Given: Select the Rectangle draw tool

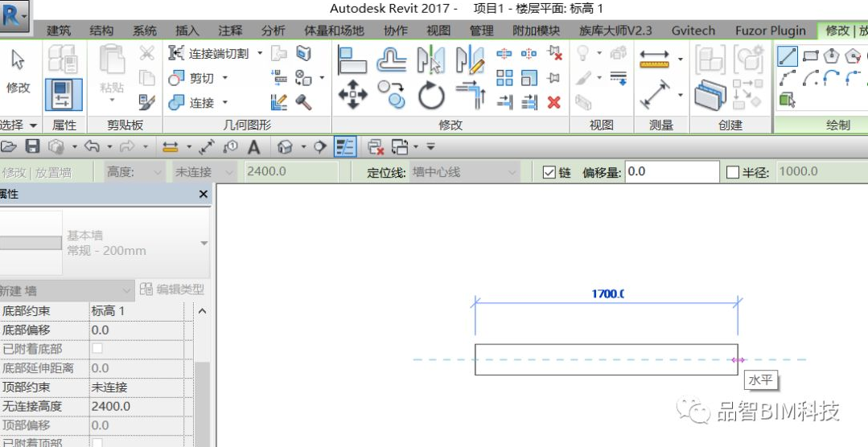Looking at the screenshot, I should point(810,56).
